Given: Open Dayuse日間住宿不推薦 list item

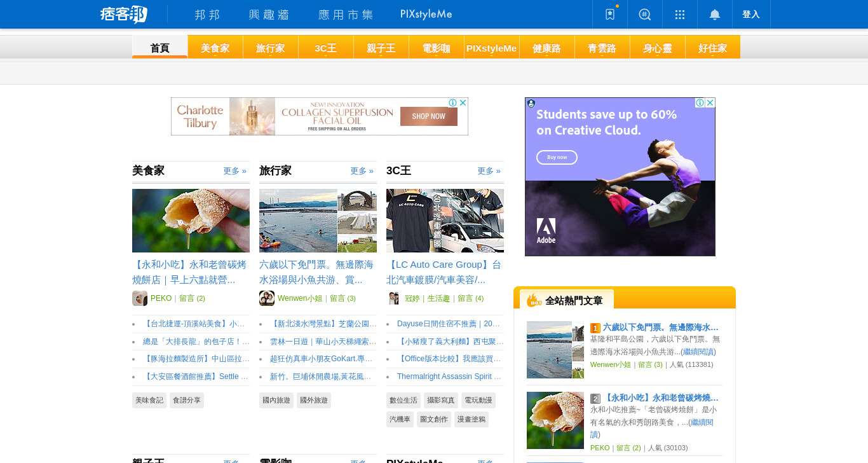Looking at the screenshot, I should pos(450,324).
